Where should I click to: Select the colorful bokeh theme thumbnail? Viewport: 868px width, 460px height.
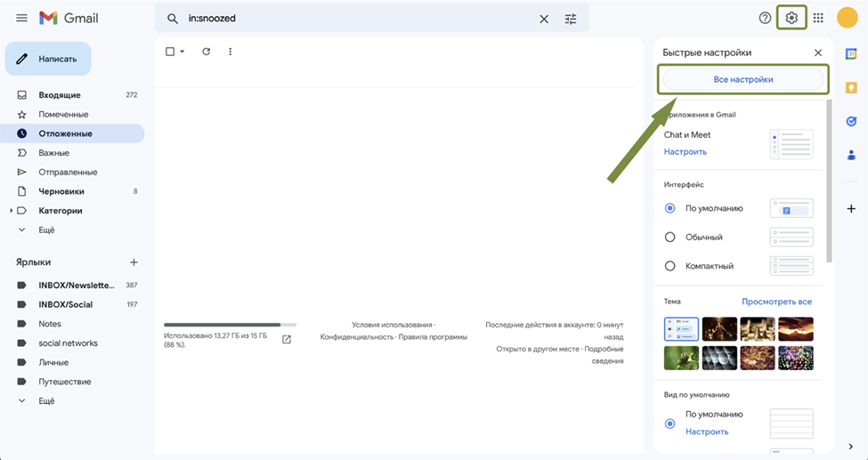(796, 359)
